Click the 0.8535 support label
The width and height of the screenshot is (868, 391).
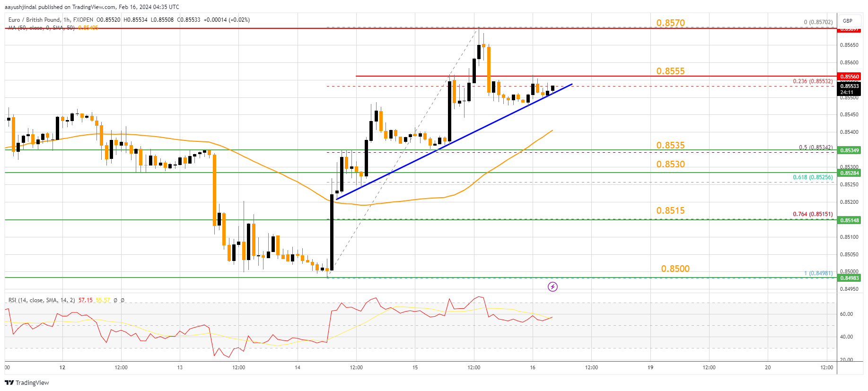(670, 145)
